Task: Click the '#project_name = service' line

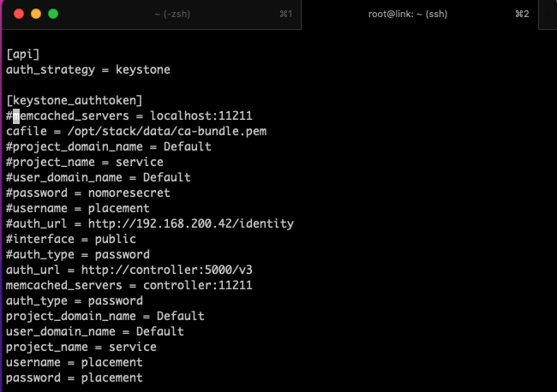Action: 85,162
